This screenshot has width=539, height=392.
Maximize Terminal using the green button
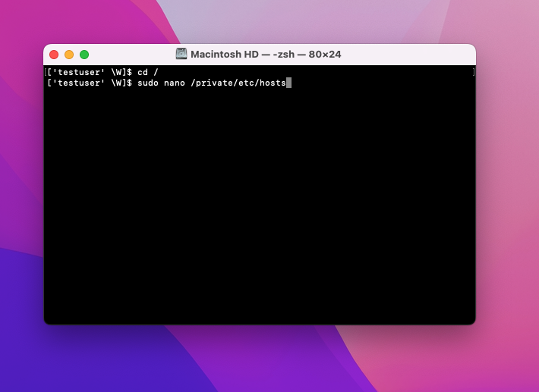click(84, 55)
